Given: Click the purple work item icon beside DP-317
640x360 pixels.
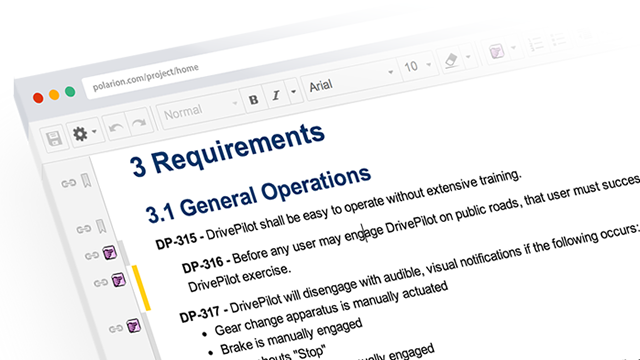Looking at the screenshot, I should coord(133,326).
